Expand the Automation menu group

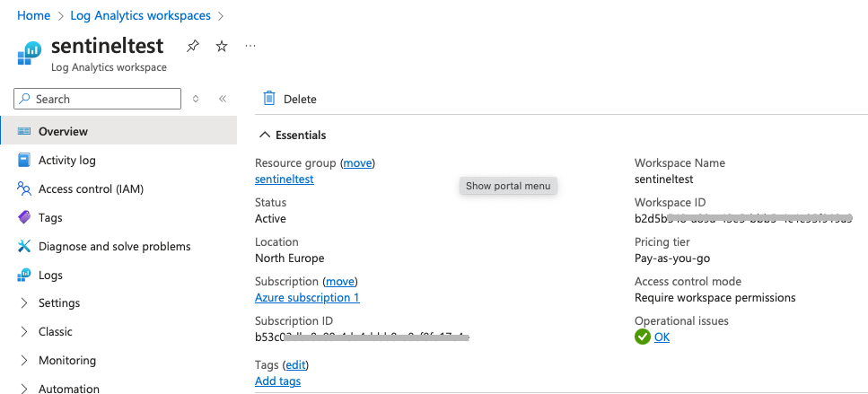(x=24, y=389)
